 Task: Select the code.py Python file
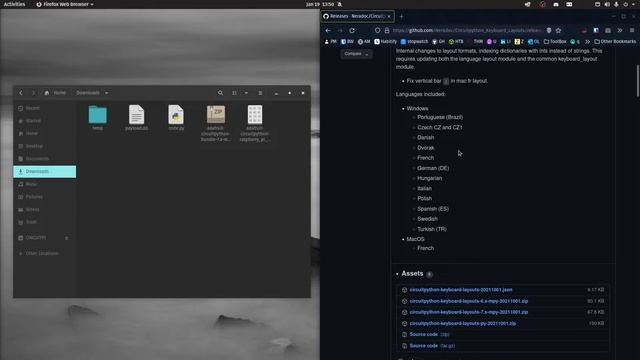click(176, 118)
